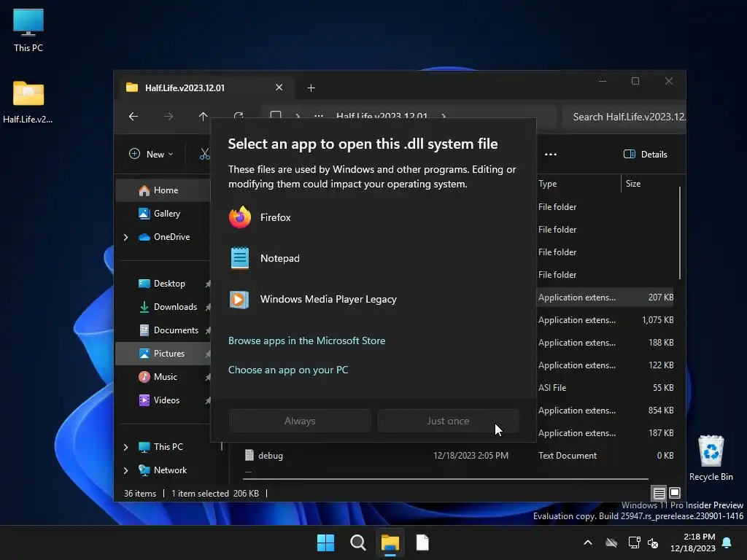
Task: Click the Cut scissors icon
Action: [x=204, y=155]
